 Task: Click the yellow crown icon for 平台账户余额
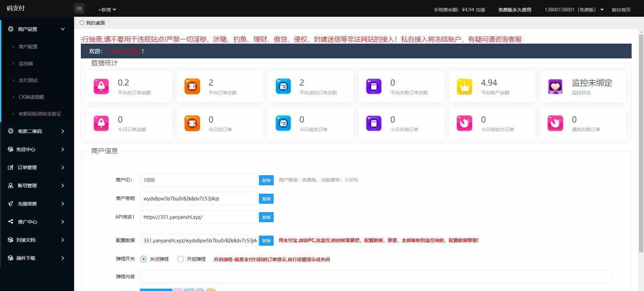(x=465, y=86)
